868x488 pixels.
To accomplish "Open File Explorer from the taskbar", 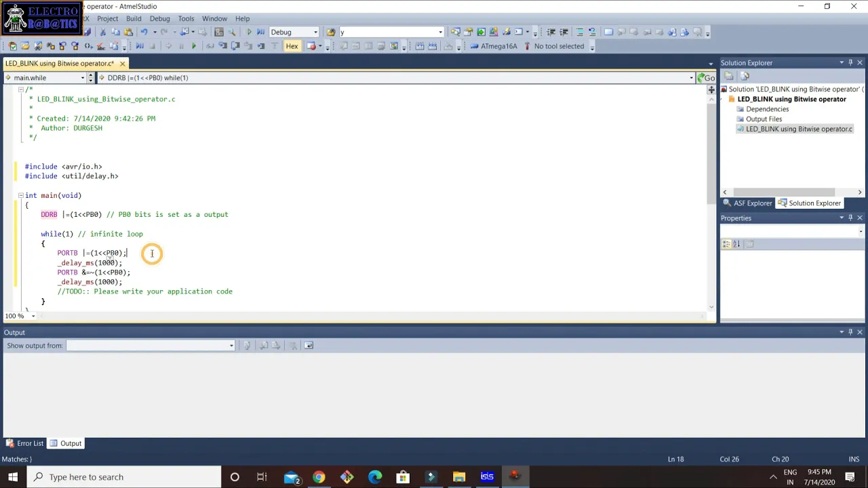I will [459, 477].
